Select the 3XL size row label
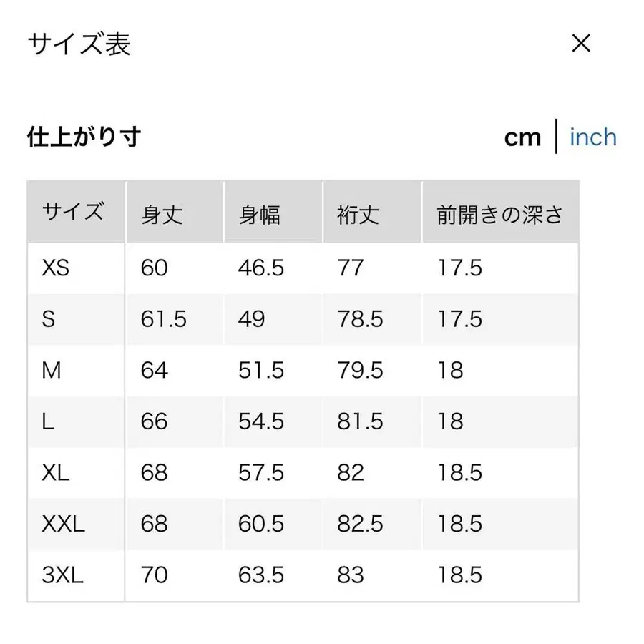Viewport: 644px width, 644px height. [64, 575]
